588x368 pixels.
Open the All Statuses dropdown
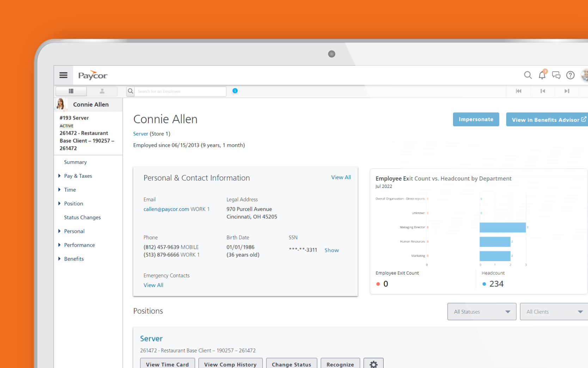tap(482, 312)
